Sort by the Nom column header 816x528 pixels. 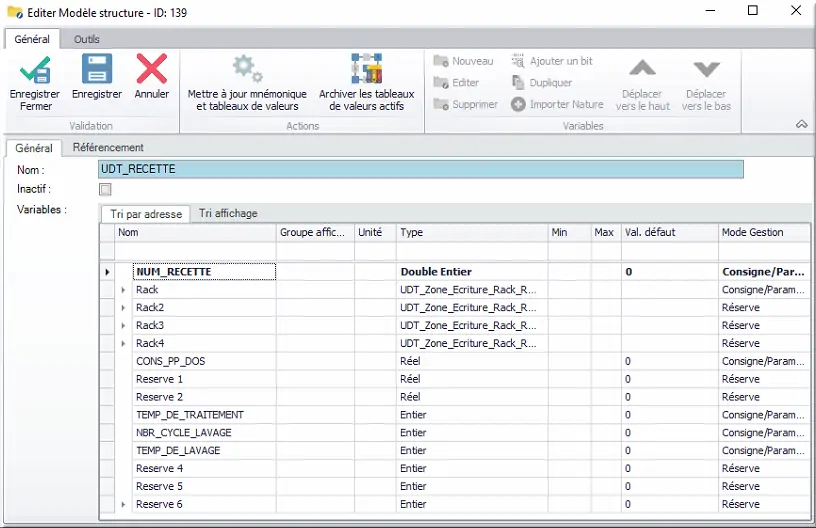pos(195,233)
